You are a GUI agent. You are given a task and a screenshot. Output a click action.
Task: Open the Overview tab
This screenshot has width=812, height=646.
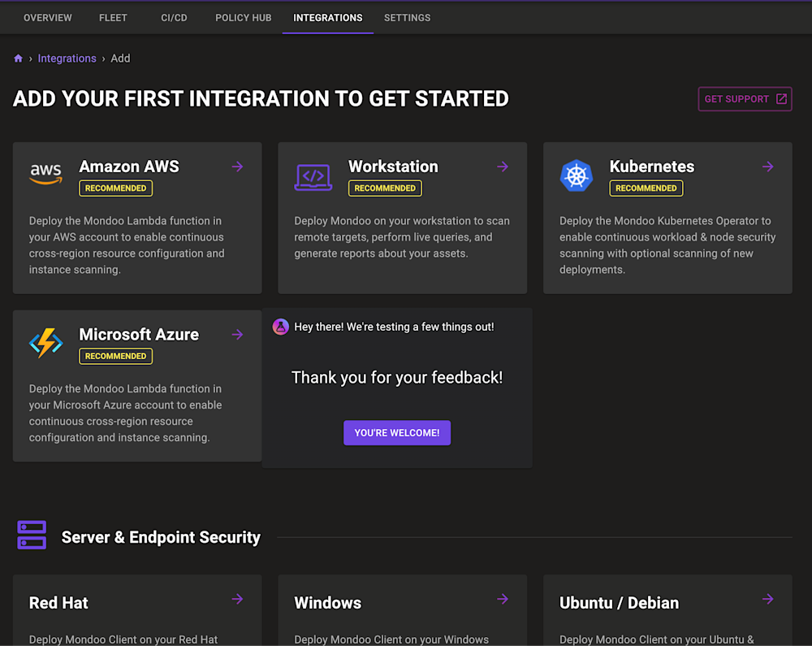coord(48,18)
